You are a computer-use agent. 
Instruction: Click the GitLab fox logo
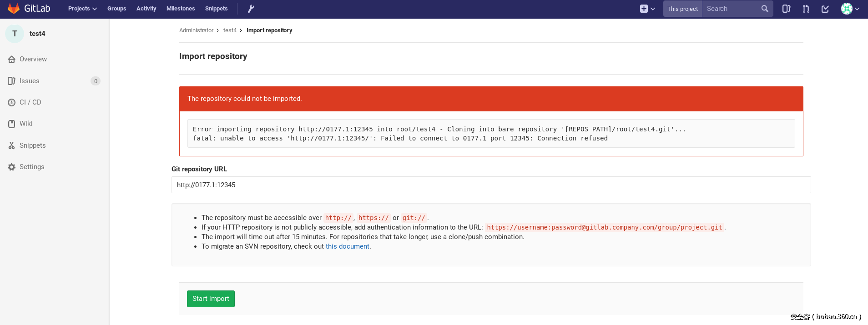tap(14, 9)
